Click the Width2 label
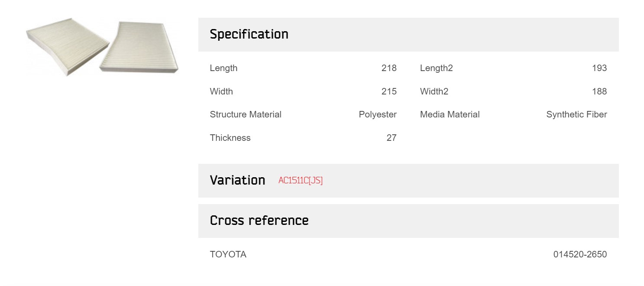 click(x=434, y=91)
